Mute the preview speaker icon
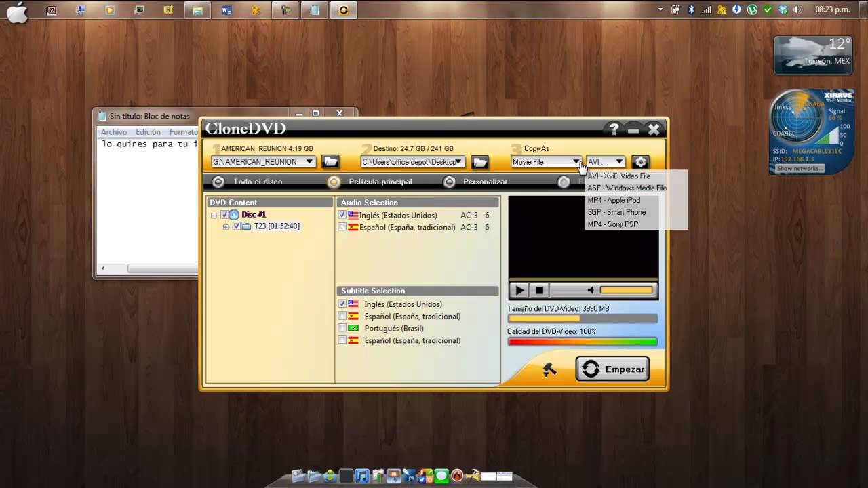 591,290
